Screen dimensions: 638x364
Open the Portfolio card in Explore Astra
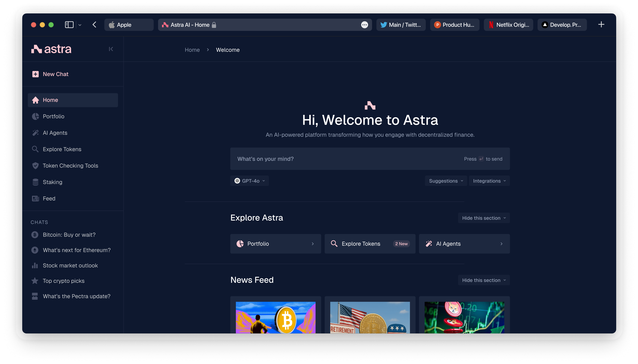[276, 244]
